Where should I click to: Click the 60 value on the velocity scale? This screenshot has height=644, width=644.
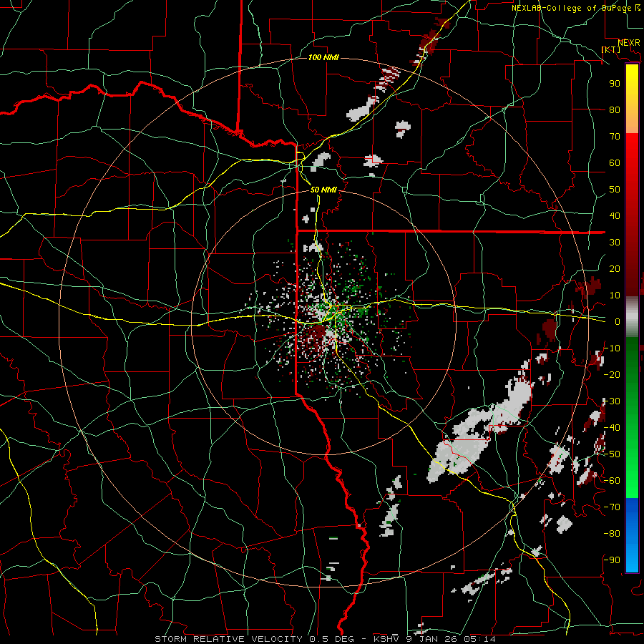coord(615,163)
